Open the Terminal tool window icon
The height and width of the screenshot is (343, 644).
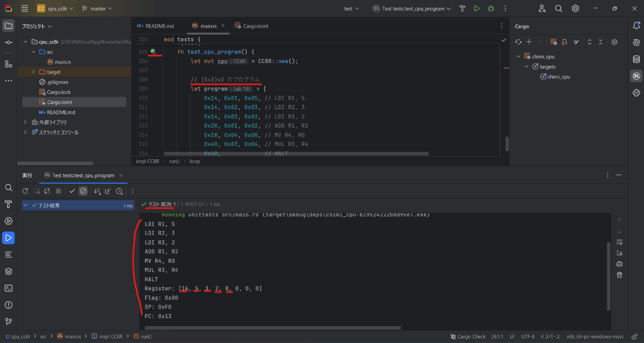(x=8, y=288)
